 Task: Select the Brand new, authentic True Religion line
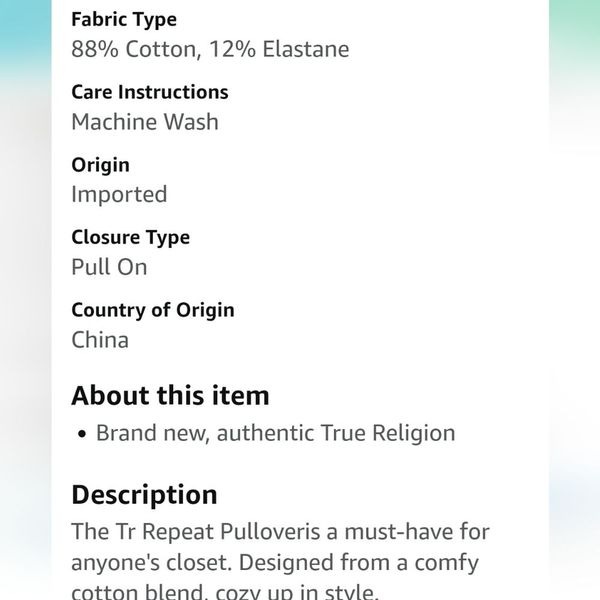[276, 434]
